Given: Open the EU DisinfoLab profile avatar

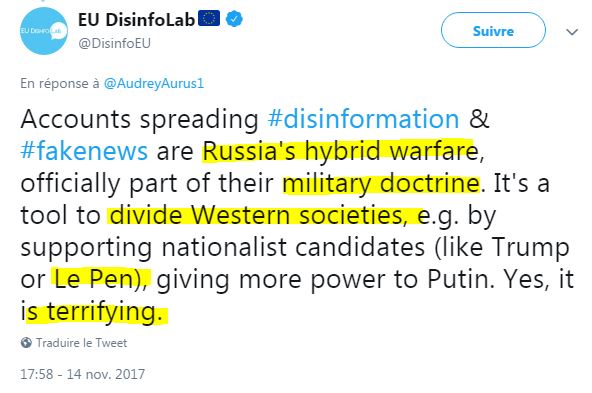Looking at the screenshot, I should pyautogui.click(x=44, y=31).
